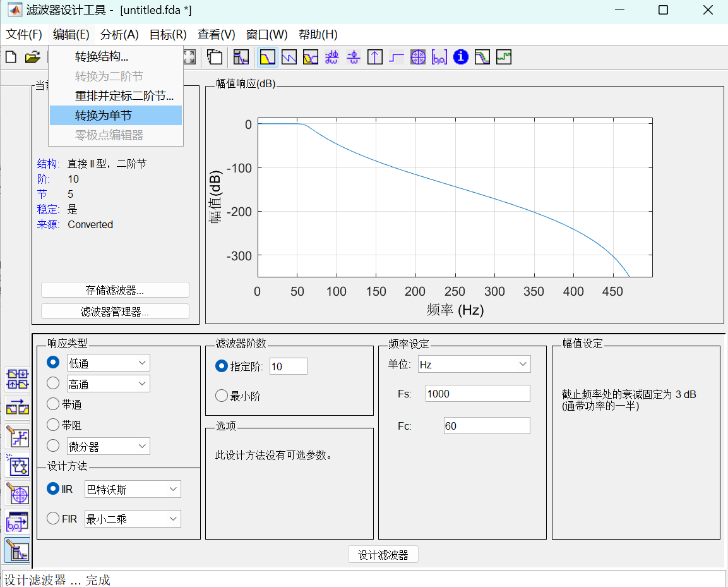
Task: Show Round-off Noise Power Spectrum icon
Action: (504, 57)
